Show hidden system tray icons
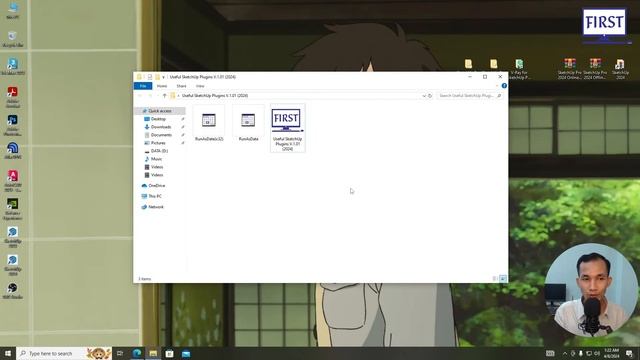 pyautogui.click(x=565, y=353)
